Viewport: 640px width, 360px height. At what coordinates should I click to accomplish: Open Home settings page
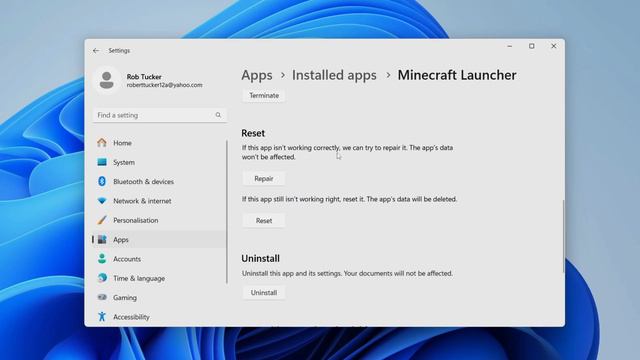(159, 143)
